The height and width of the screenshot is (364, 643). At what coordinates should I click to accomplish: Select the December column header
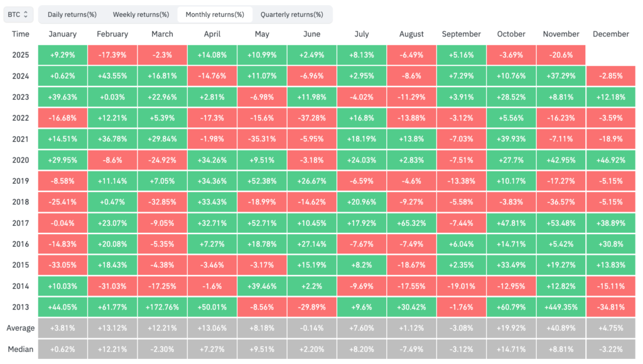(611, 34)
